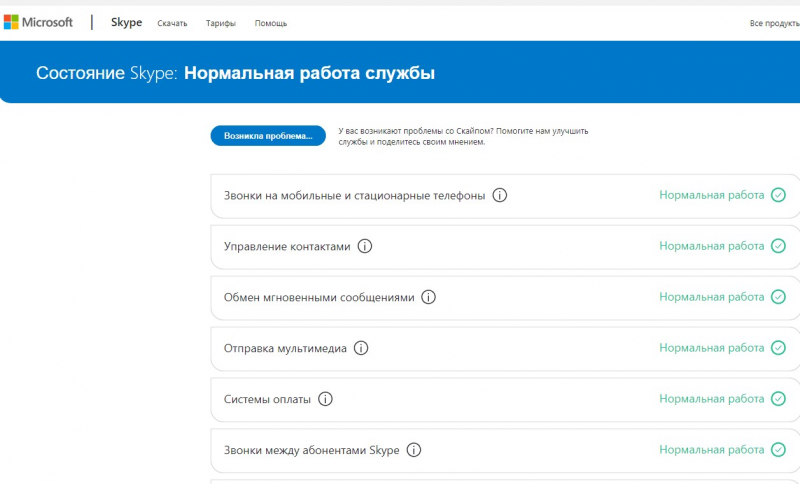The width and height of the screenshot is (800, 484).
Task: Click Нормальная работа status for Звонки на мобильные
Action: pos(712,195)
